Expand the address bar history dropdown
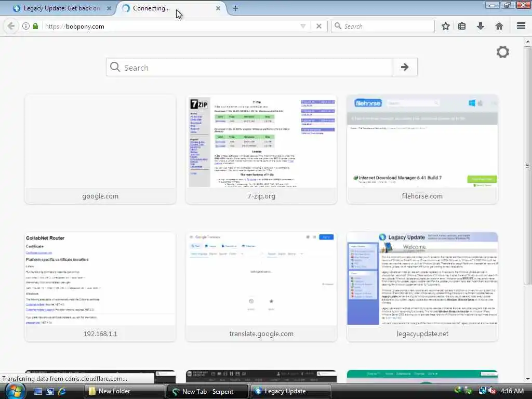The height and width of the screenshot is (399, 532). [x=303, y=26]
